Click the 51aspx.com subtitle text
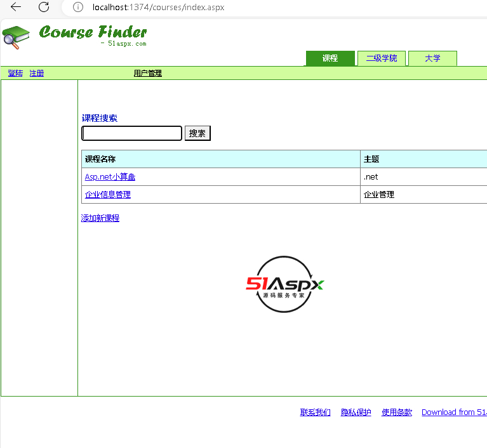The height and width of the screenshot is (448, 487). coord(127,44)
